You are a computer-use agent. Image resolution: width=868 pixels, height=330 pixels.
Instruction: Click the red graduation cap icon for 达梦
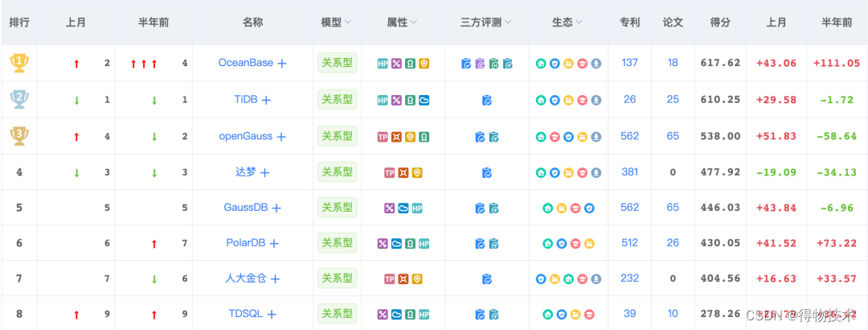(x=582, y=172)
